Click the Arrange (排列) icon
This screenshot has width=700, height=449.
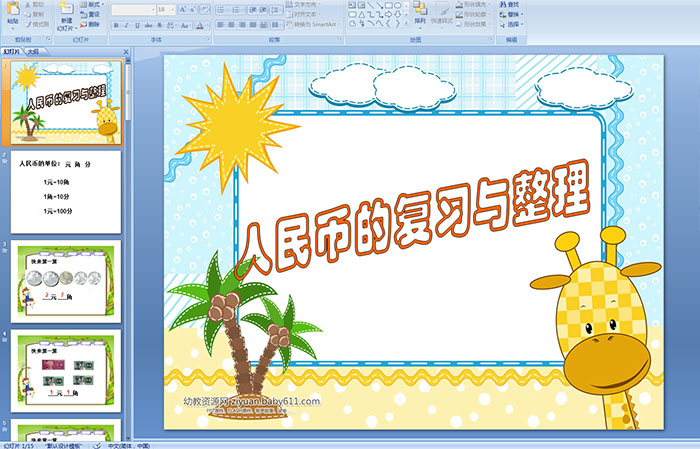[x=420, y=9]
